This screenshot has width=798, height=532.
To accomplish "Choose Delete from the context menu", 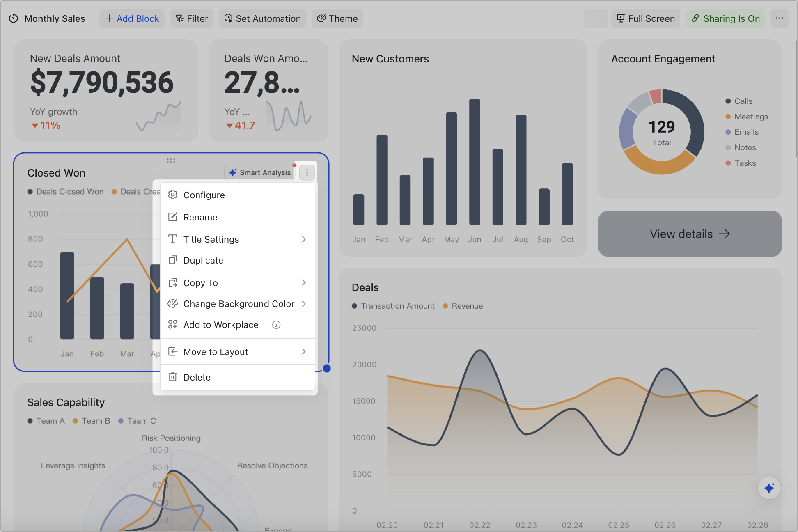I will [238, 377].
